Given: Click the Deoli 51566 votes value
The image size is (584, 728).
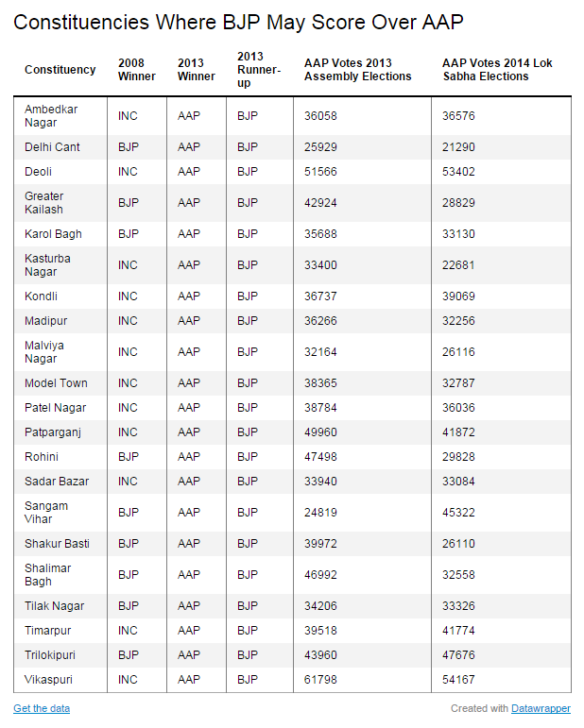Looking at the screenshot, I should point(320,172).
